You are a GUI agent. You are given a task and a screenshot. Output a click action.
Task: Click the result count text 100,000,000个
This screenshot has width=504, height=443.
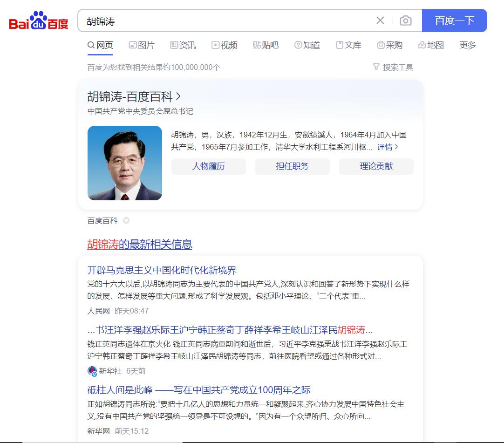[196, 67]
